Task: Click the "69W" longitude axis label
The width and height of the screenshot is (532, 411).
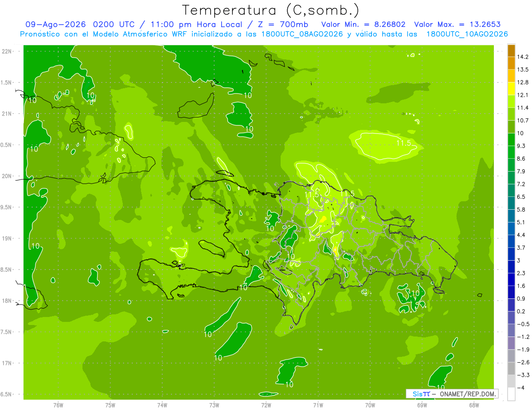Action: 422,405
